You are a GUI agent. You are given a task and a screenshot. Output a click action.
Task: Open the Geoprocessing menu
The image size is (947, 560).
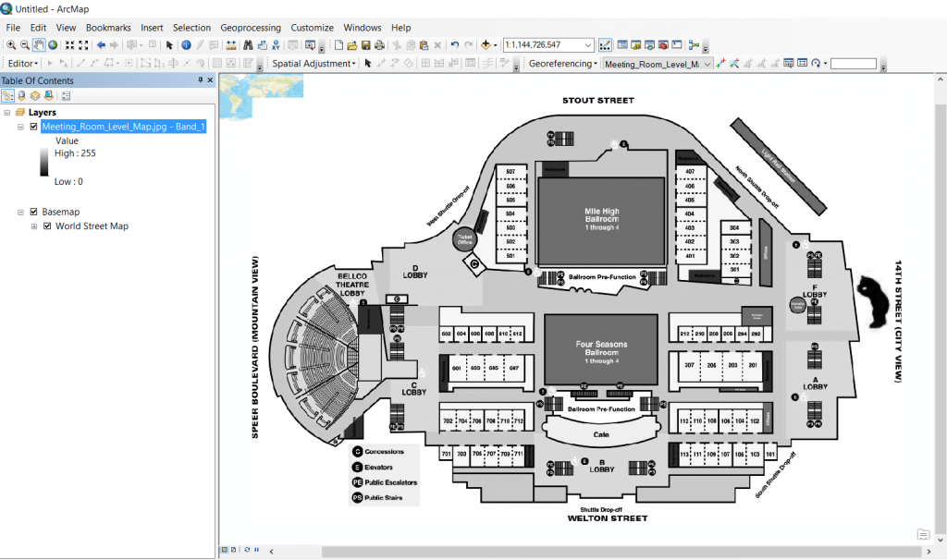(251, 28)
